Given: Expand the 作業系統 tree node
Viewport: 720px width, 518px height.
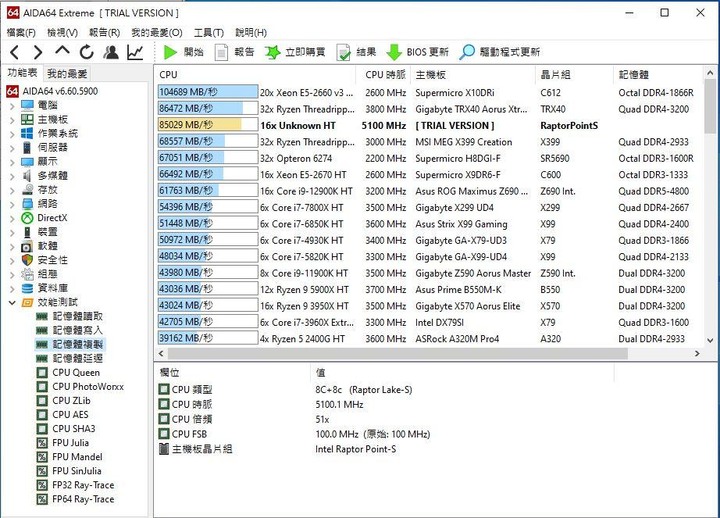Looking at the screenshot, I should 12,134.
